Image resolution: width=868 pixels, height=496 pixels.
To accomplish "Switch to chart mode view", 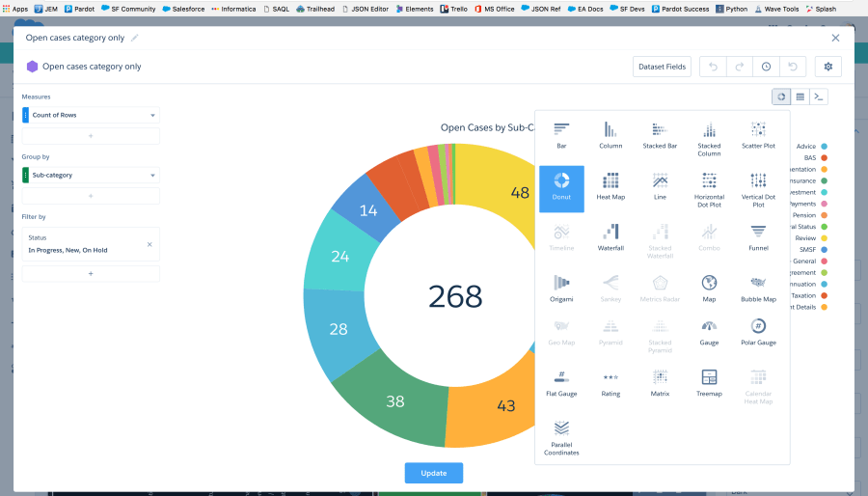I will click(x=781, y=96).
